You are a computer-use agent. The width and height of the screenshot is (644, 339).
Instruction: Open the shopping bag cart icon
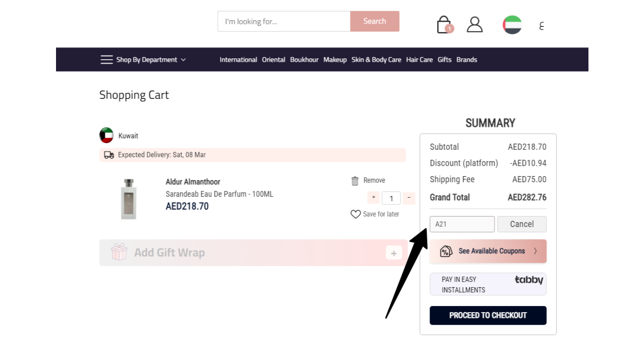click(x=444, y=24)
